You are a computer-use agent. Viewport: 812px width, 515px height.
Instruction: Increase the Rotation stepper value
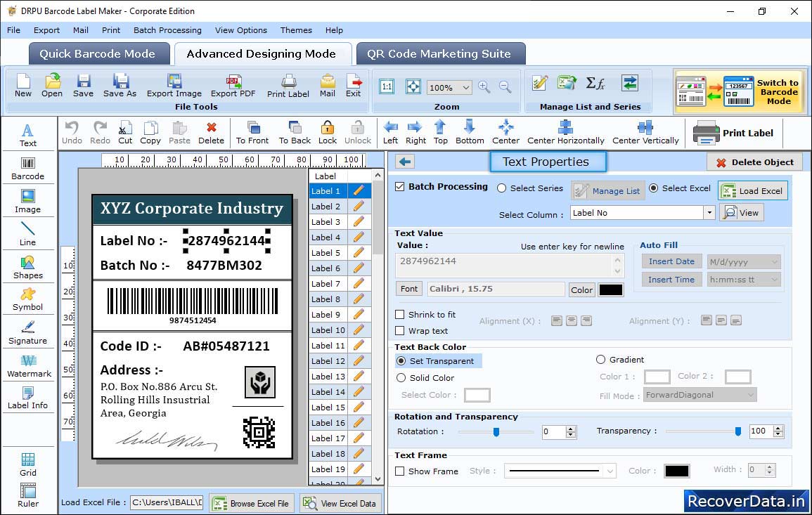pos(571,429)
